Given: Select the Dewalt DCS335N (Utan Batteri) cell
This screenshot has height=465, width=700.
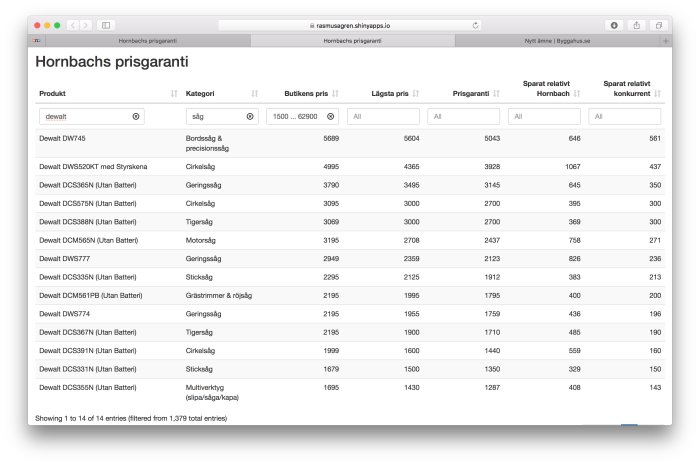Looking at the screenshot, I should tap(108, 277).
